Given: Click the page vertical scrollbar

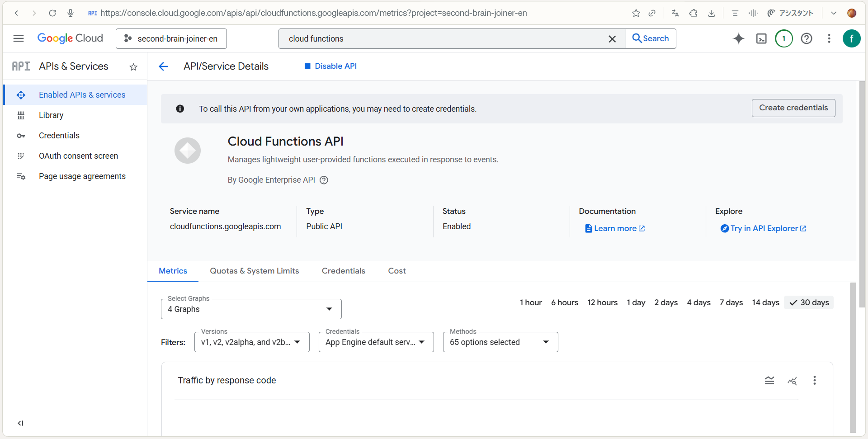Looking at the screenshot, I should pyautogui.click(x=862, y=194).
